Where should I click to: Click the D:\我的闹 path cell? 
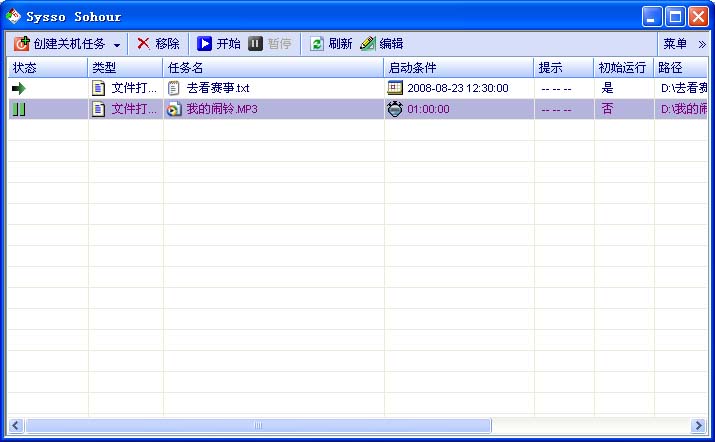coord(684,109)
